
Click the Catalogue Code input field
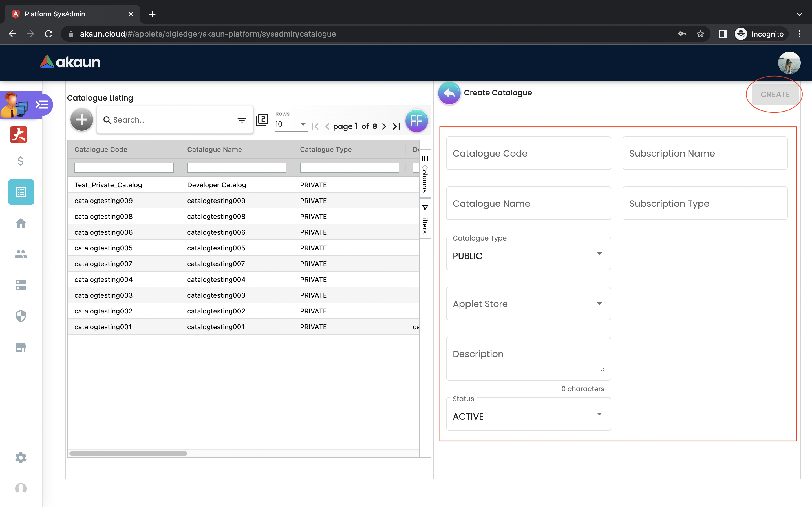(528, 153)
